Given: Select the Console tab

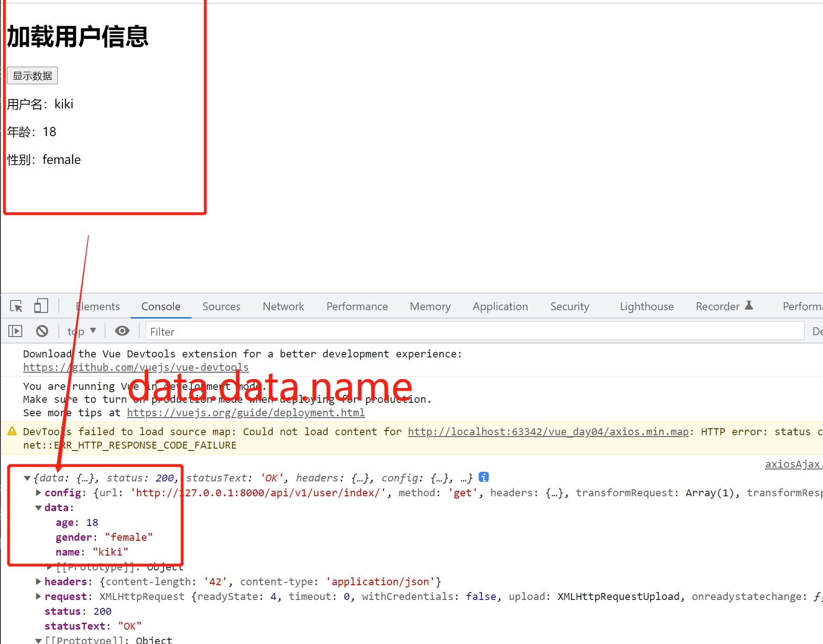Looking at the screenshot, I should coord(161,306).
